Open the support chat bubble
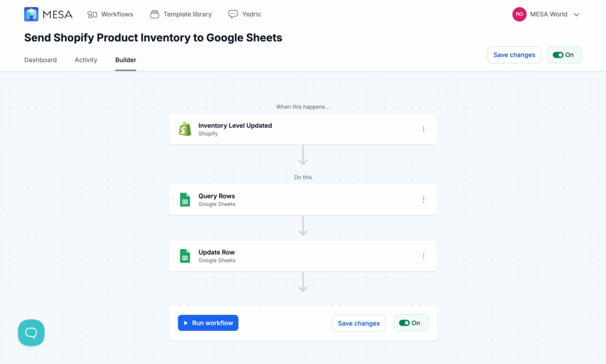 31,333
